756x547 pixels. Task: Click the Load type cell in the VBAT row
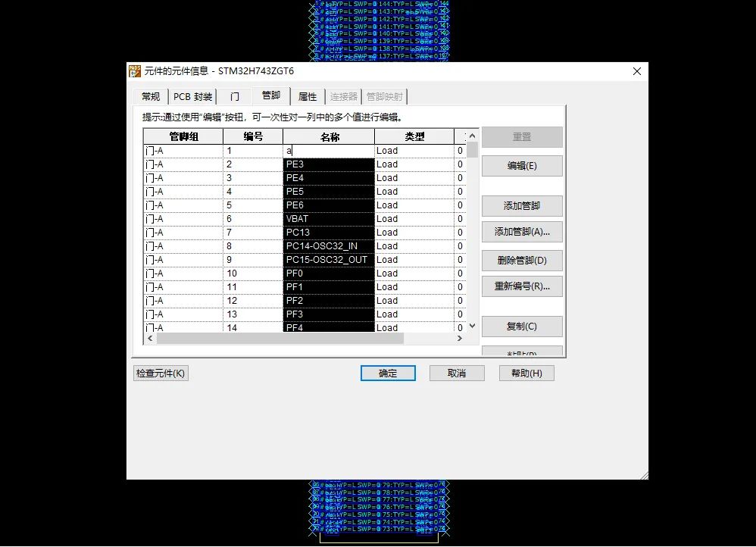pyautogui.click(x=414, y=219)
